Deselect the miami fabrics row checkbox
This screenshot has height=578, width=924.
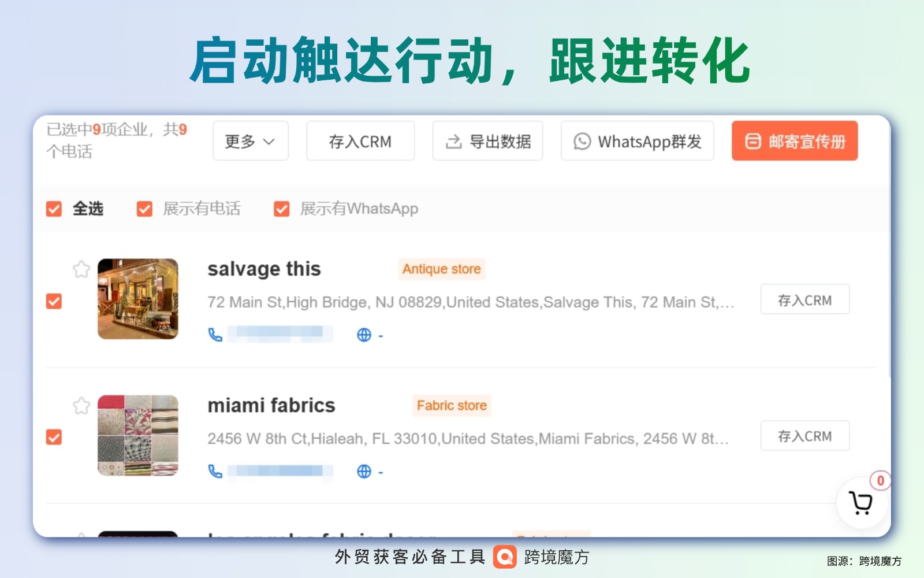tap(54, 437)
